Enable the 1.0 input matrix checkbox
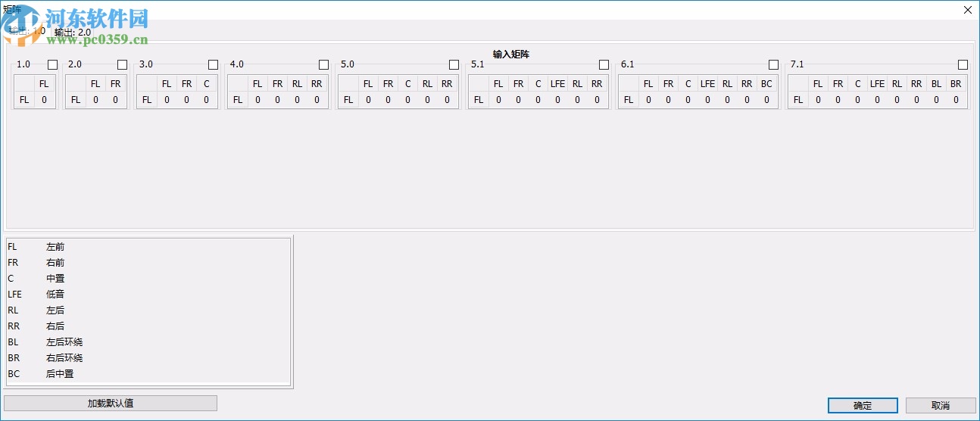This screenshot has height=421, width=980. click(52, 65)
